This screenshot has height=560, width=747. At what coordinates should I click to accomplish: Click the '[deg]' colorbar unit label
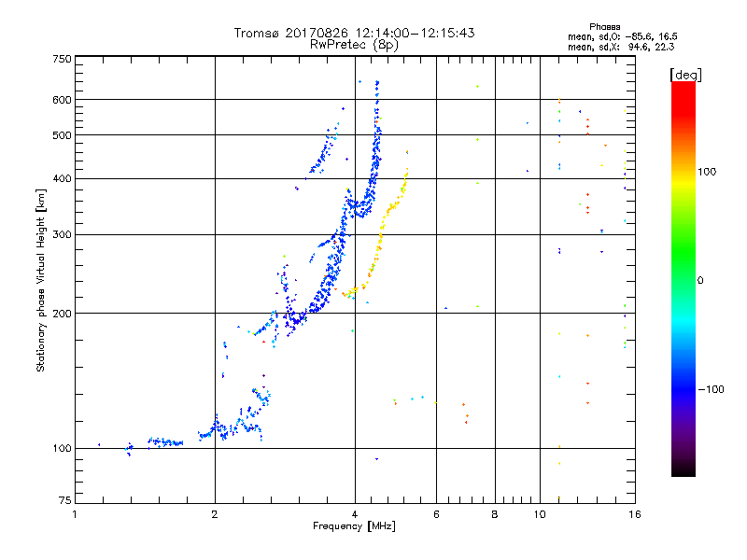[x=685, y=75]
